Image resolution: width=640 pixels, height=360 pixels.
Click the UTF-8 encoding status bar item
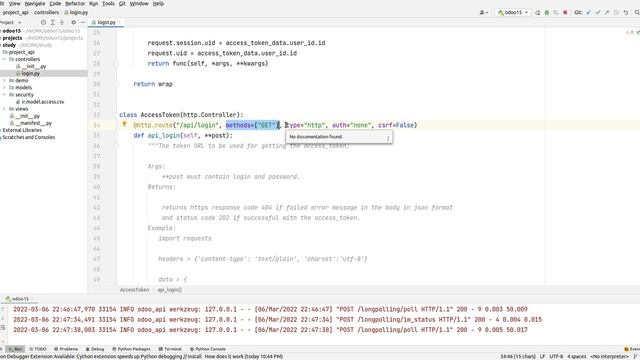[x=556, y=356]
